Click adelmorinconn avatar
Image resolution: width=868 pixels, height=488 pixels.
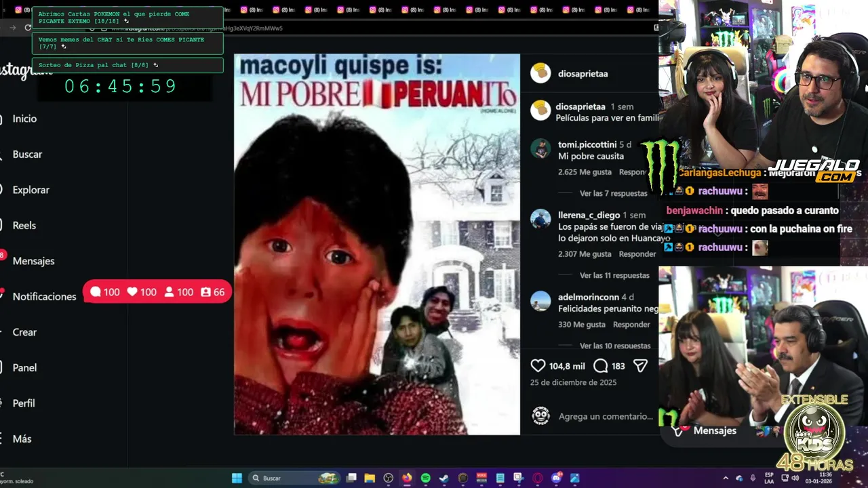540,301
